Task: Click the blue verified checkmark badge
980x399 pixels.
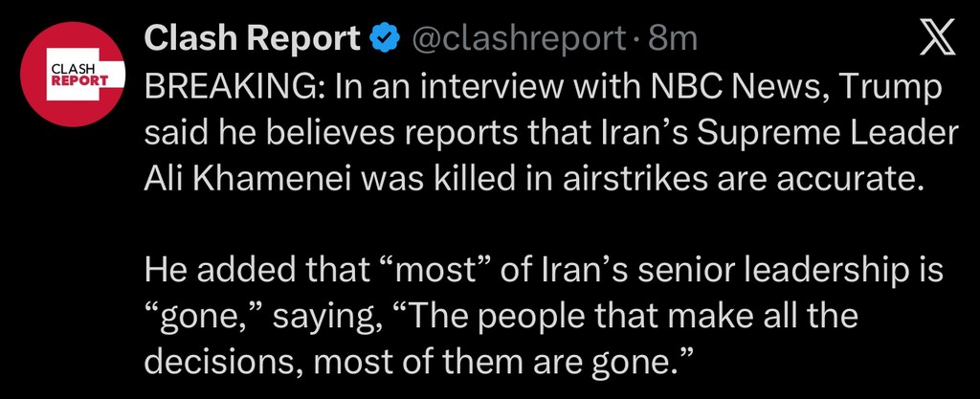Action: pos(385,39)
